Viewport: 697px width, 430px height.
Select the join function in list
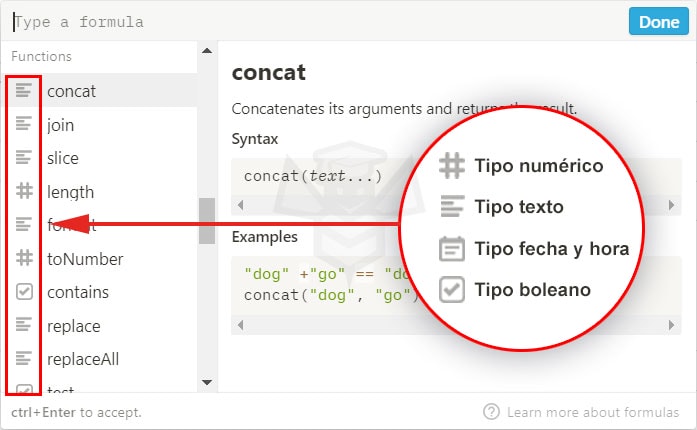coord(60,125)
